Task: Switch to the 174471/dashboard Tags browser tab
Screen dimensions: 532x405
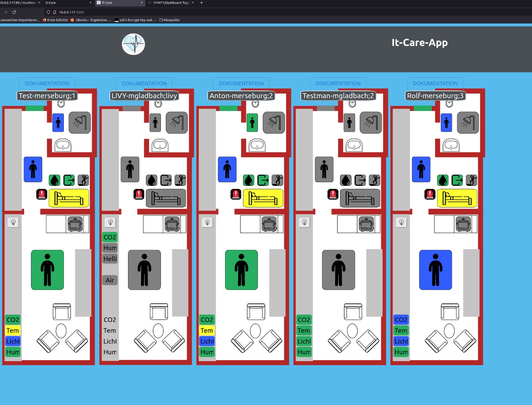Action: point(171,3)
